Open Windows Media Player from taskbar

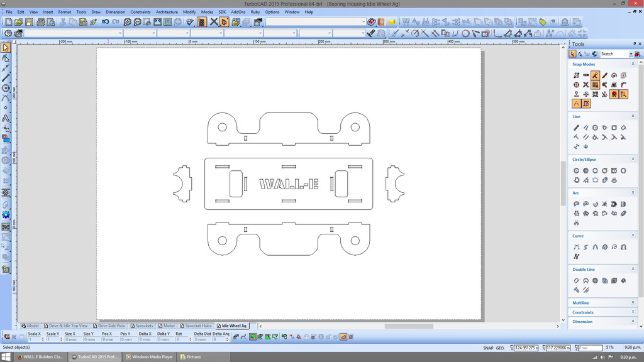pyautogui.click(x=150, y=357)
